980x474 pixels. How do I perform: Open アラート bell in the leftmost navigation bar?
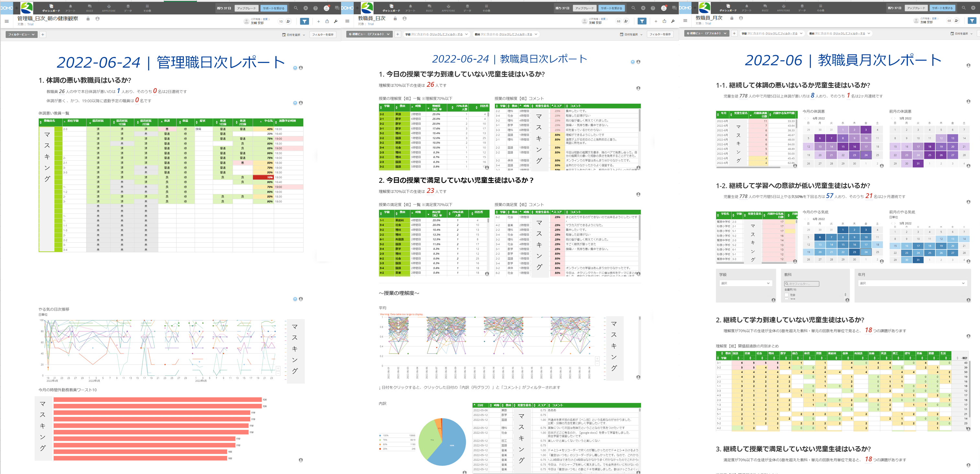pyautogui.click(x=70, y=8)
